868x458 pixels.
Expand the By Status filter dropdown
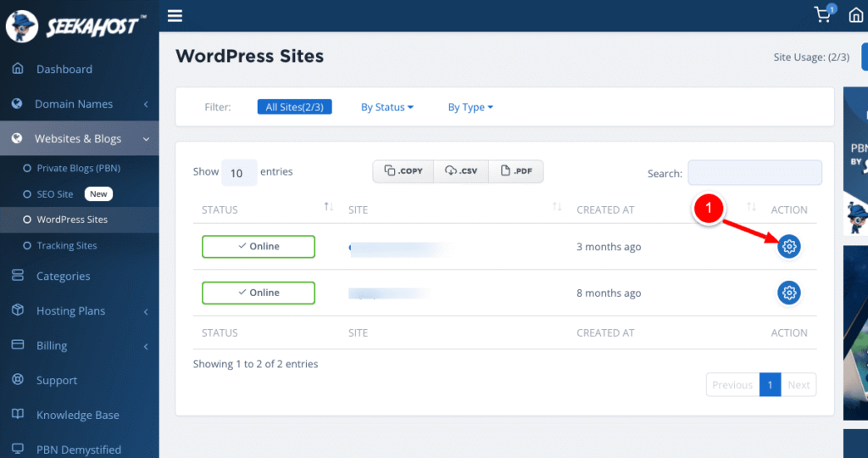387,108
